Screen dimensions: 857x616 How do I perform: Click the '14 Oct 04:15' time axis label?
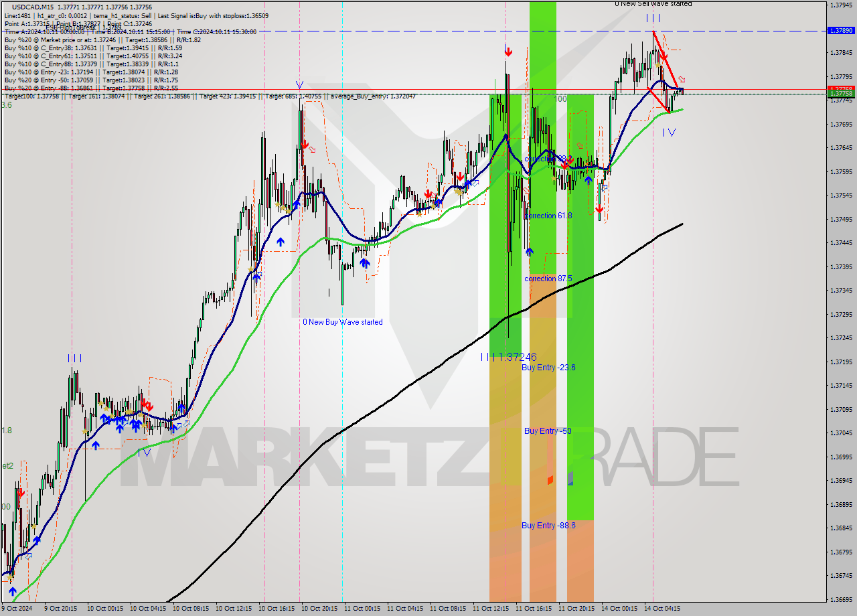[x=662, y=609]
